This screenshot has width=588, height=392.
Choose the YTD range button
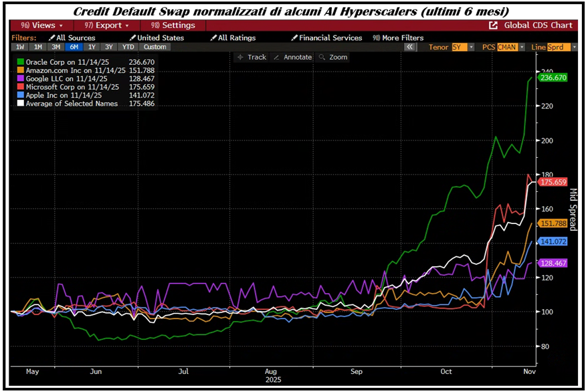[128, 47]
